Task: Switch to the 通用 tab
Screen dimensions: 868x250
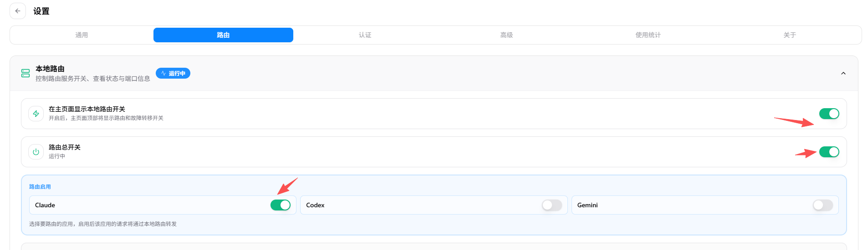Action: [x=82, y=35]
